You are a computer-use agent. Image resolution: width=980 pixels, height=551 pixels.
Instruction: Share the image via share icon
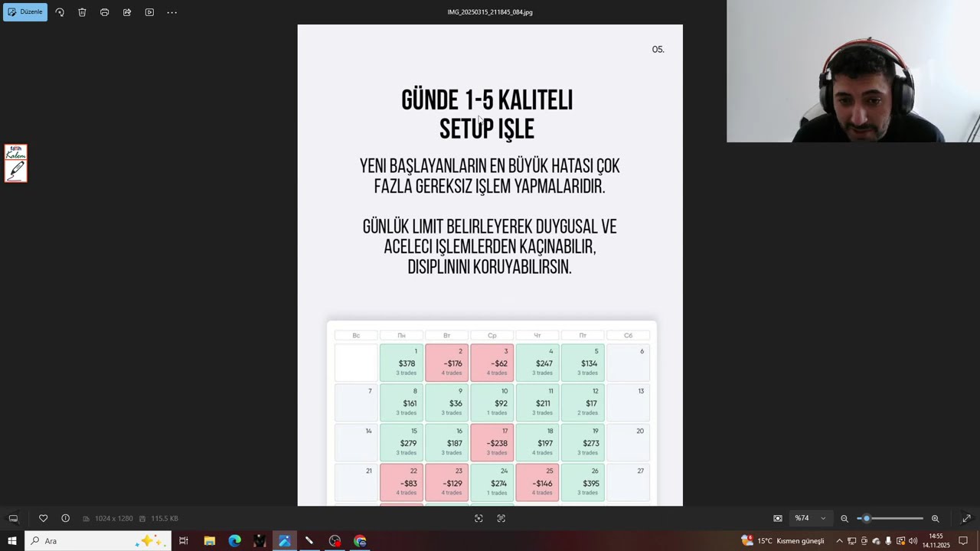click(x=127, y=12)
